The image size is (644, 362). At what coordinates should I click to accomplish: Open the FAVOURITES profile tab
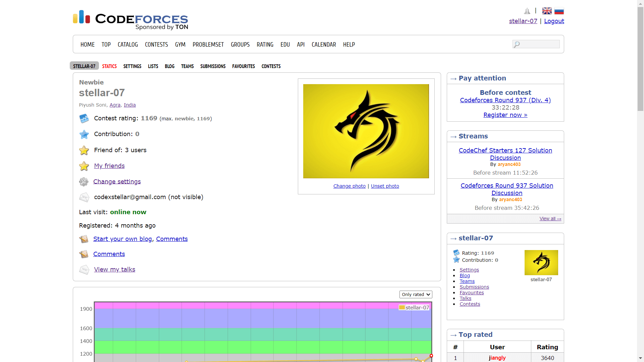coord(243,66)
